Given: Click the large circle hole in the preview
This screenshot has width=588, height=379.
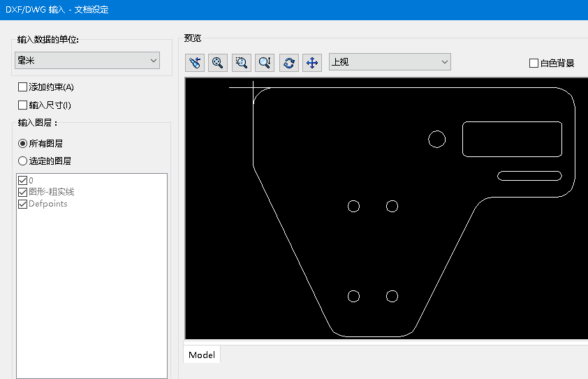Looking at the screenshot, I should coord(437,140).
